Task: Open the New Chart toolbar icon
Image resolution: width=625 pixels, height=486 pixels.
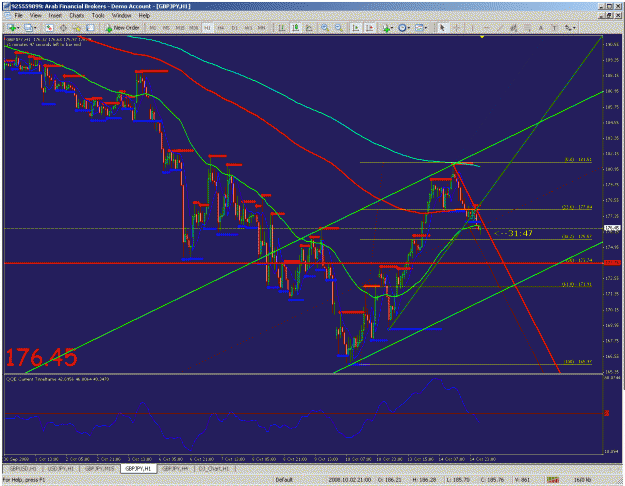Action: pyautogui.click(x=11, y=28)
